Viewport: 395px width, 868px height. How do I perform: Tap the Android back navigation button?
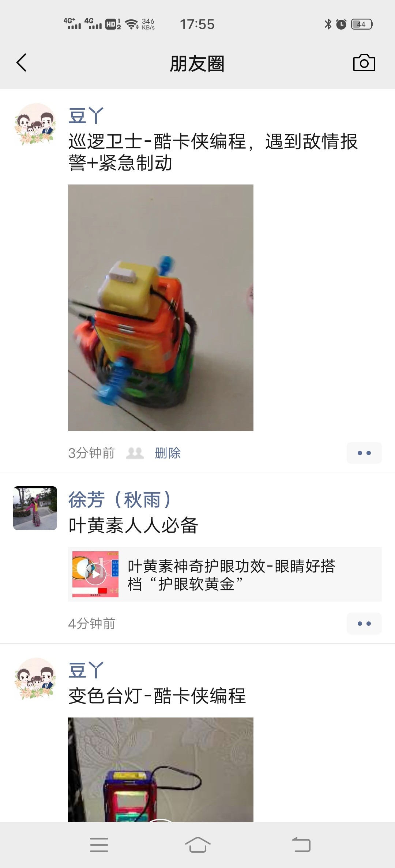[x=301, y=845]
